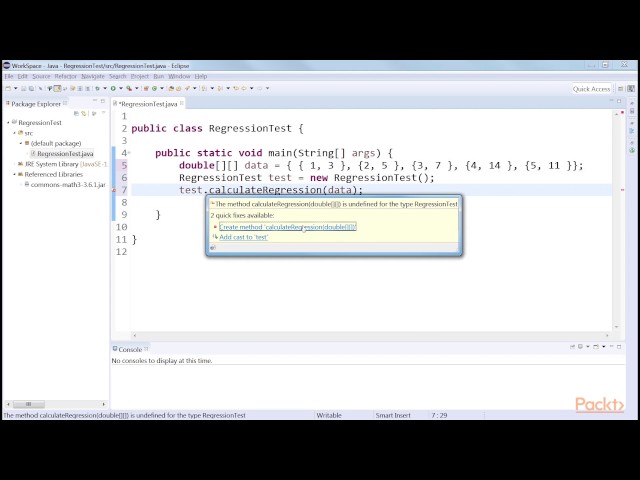Click the Debug toolbar icon
640x480 pixels.
coord(98,88)
